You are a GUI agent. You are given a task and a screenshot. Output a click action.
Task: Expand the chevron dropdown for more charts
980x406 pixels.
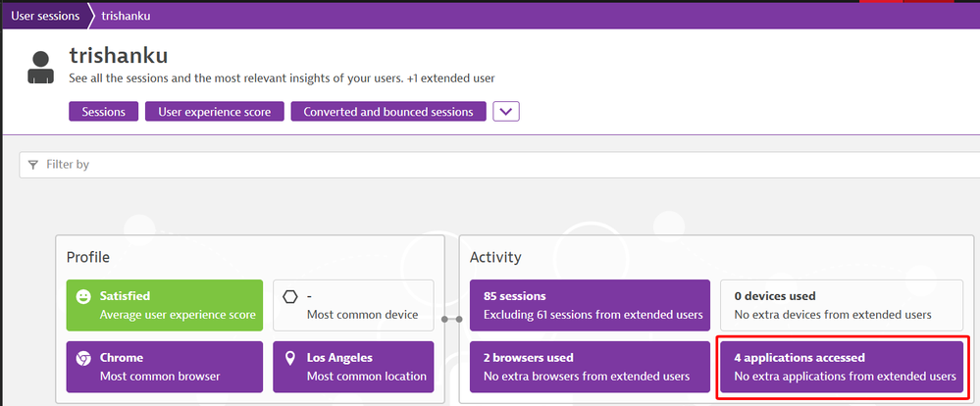coord(505,112)
